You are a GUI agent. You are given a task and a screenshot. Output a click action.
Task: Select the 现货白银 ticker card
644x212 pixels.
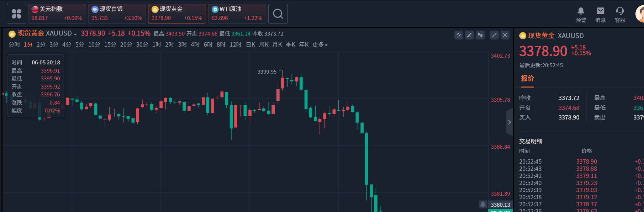point(117,14)
